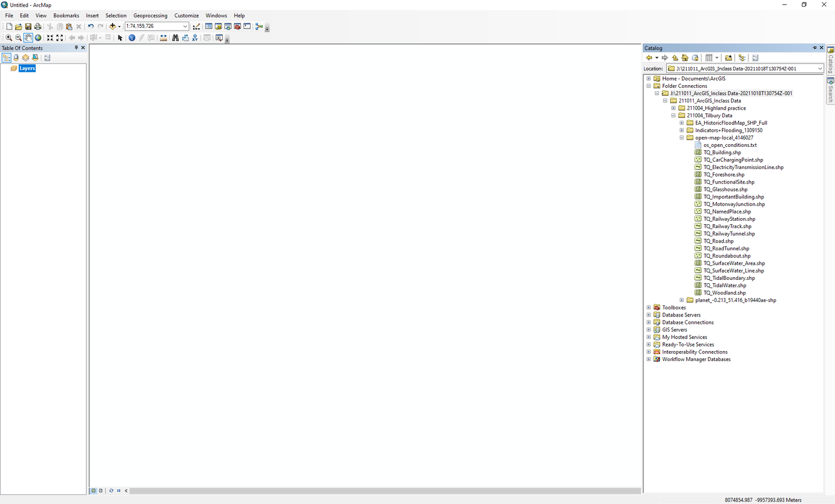Click Go To Default Geodatabase icon
835x504 pixels.
click(695, 57)
